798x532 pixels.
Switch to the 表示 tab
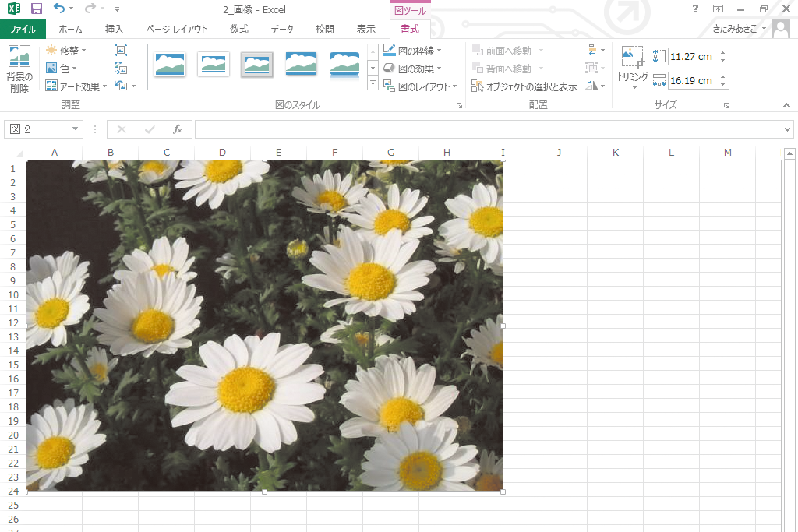[366, 29]
